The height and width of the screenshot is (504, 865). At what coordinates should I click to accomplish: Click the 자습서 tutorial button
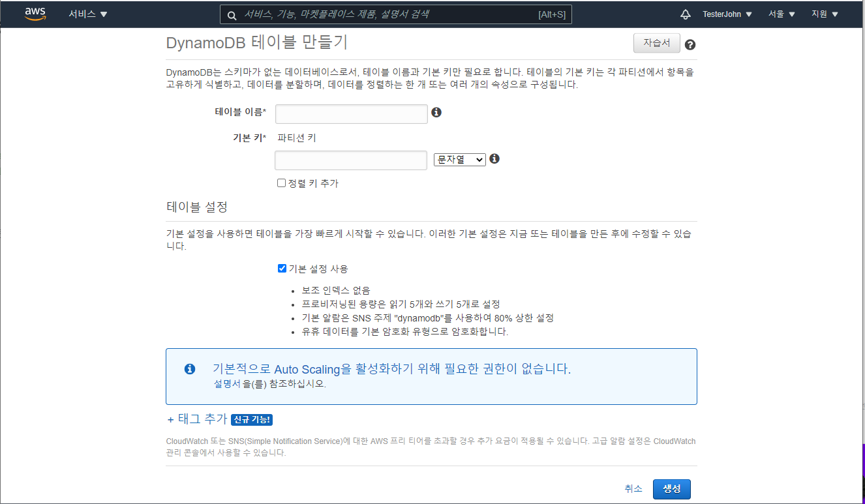click(657, 43)
